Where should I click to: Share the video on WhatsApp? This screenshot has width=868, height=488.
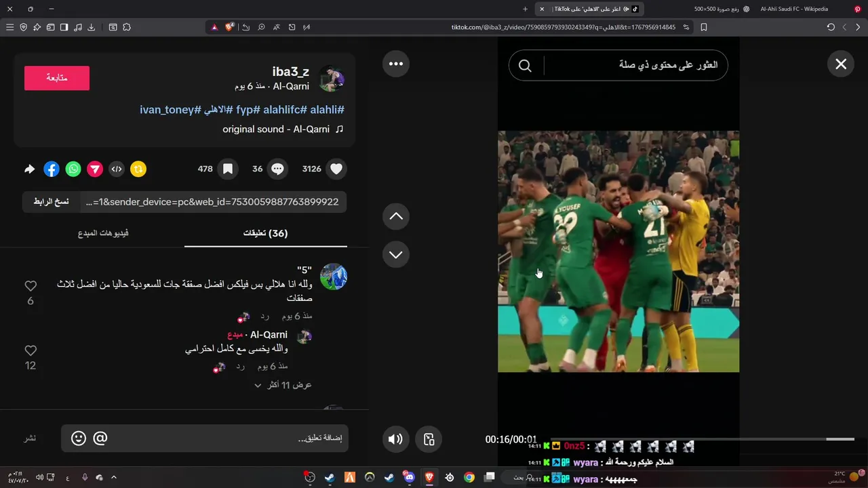(x=73, y=169)
